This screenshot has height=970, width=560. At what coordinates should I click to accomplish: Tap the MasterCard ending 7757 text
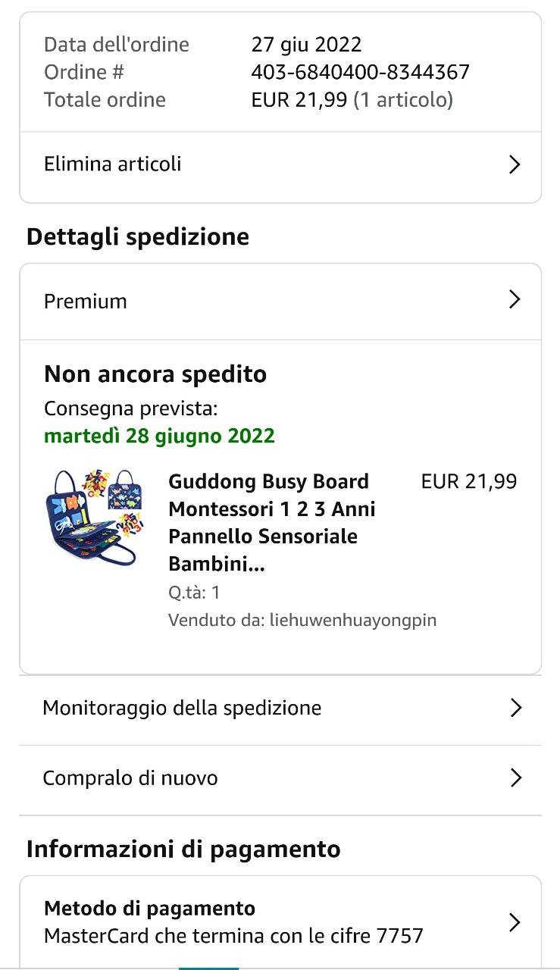point(233,936)
